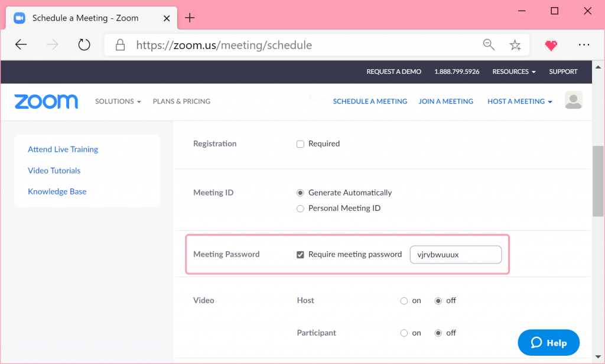This screenshot has height=364, width=605.
Task: Turn Host video on
Action: (x=404, y=301)
